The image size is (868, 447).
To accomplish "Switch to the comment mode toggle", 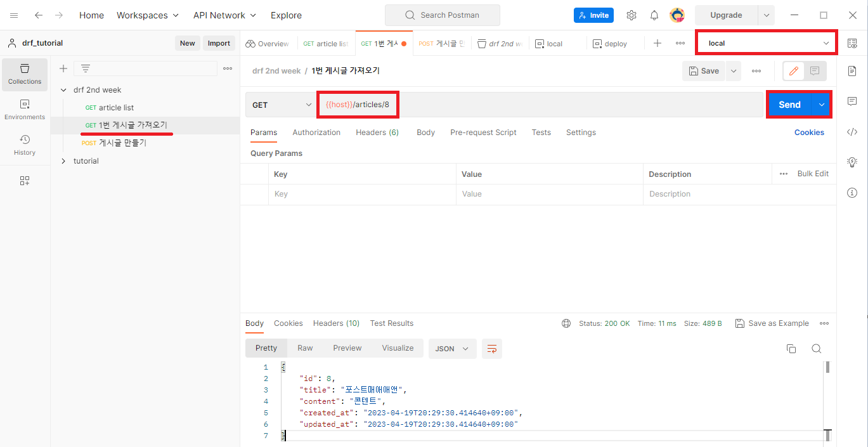I will (815, 71).
